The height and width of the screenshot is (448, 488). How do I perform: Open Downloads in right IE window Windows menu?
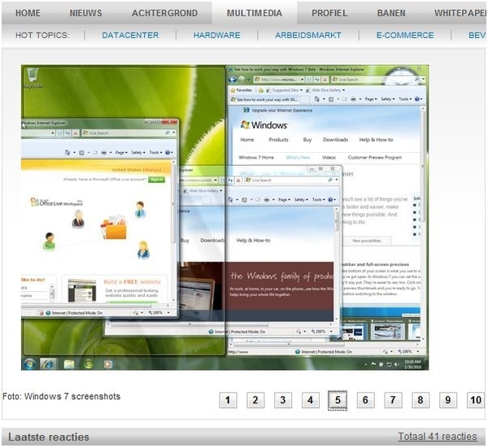335,140
